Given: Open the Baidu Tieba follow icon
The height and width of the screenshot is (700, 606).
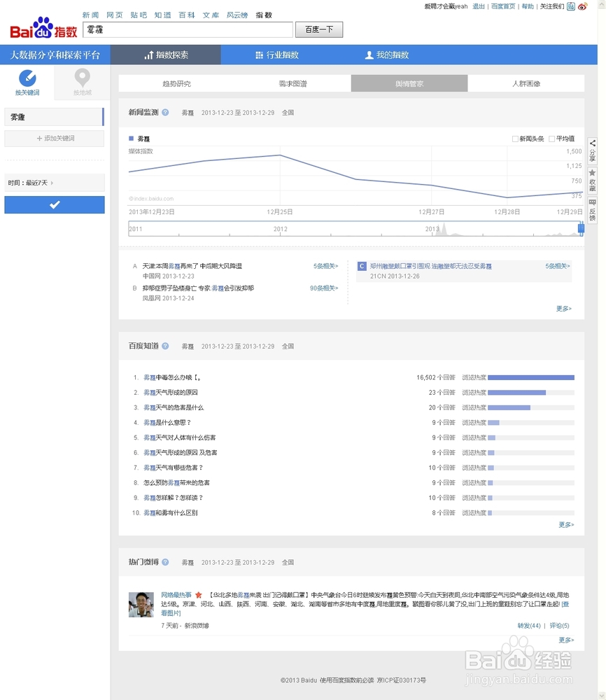Looking at the screenshot, I should tap(571, 6).
